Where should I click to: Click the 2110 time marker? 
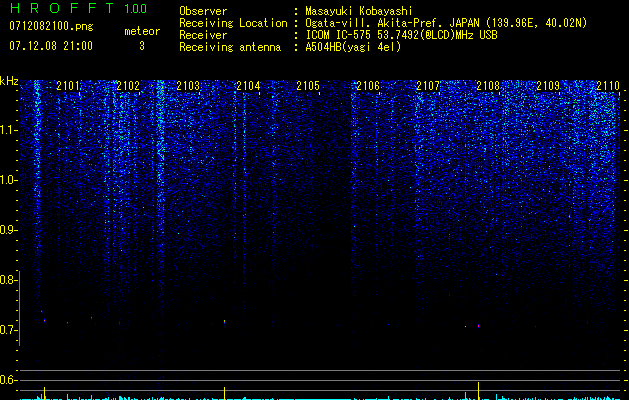click(x=608, y=86)
